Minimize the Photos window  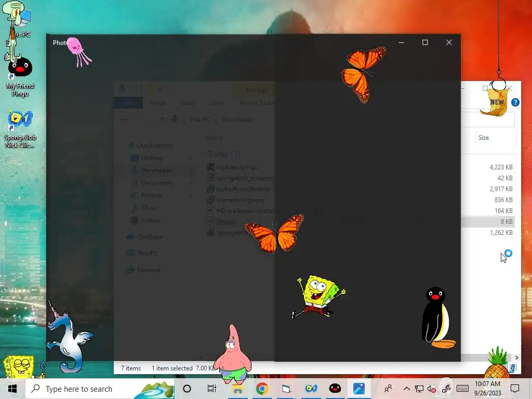pos(401,43)
